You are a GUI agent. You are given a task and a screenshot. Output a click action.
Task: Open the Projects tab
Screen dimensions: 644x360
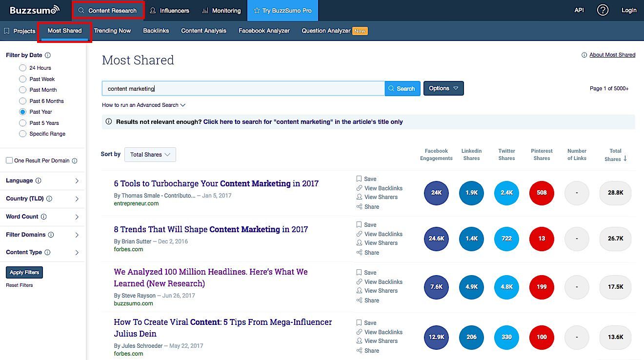click(x=20, y=31)
